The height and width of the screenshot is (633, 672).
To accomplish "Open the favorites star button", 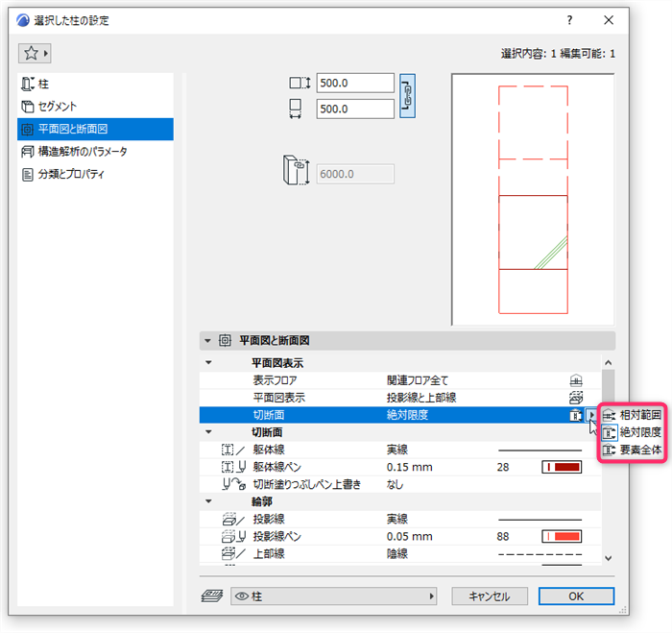I will [x=35, y=53].
